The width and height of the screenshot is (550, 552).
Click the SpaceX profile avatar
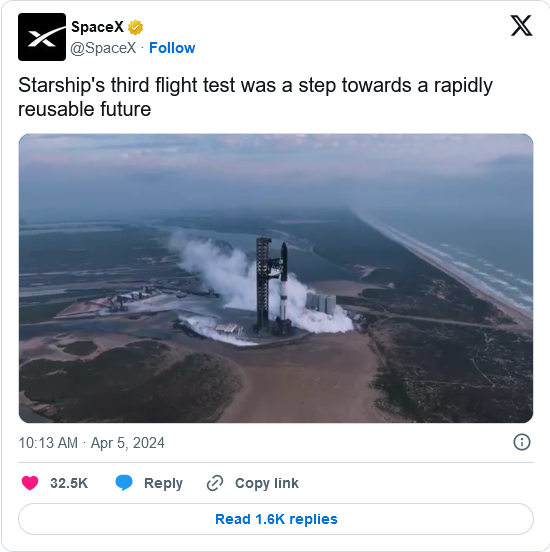coord(42,37)
